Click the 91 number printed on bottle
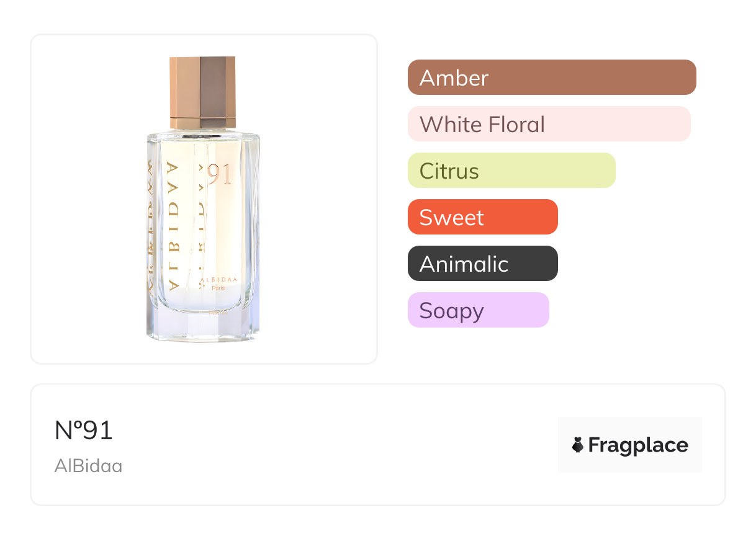The width and height of the screenshot is (756, 536). [220, 175]
